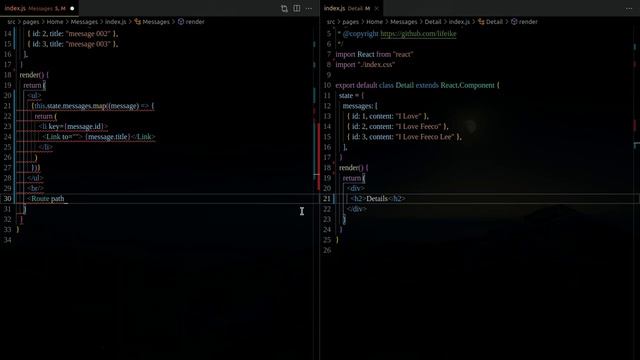Click 'meesage 002' string on line 14

(x=88, y=34)
